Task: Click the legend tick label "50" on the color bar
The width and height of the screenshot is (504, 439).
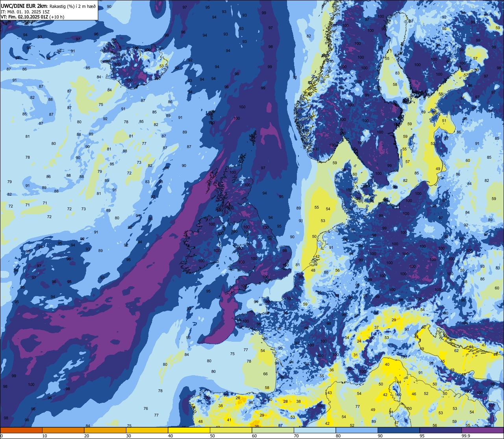Action: coord(212,436)
